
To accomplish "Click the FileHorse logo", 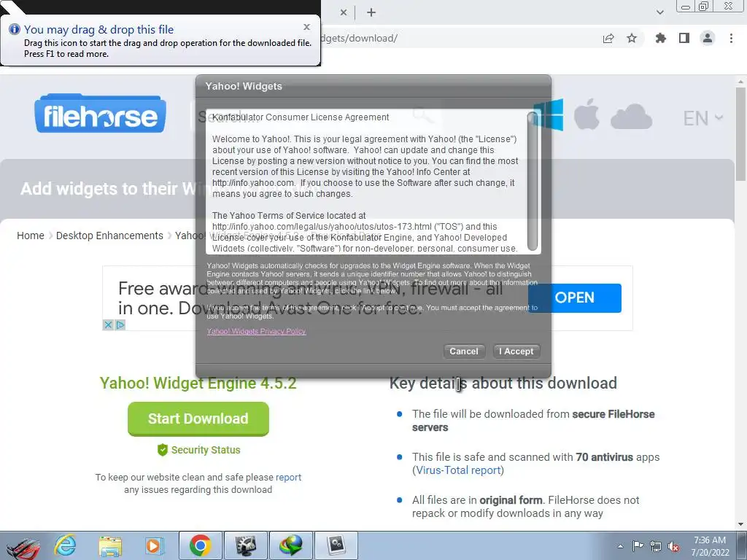I will click(100, 113).
